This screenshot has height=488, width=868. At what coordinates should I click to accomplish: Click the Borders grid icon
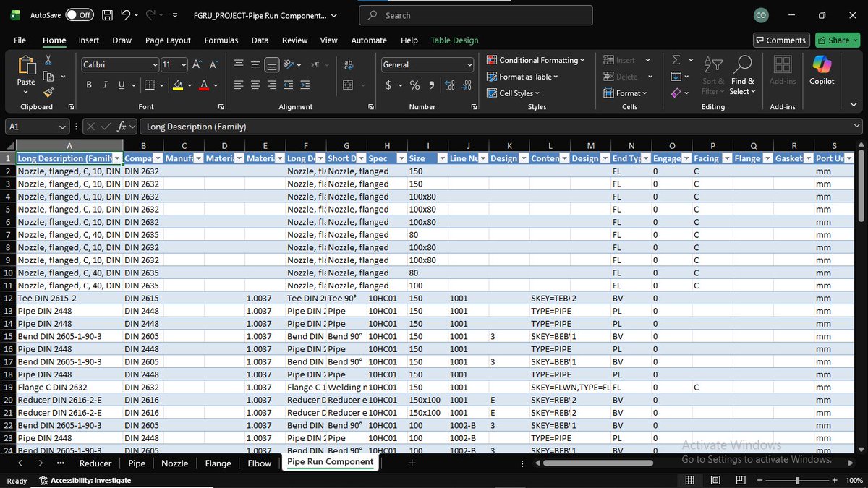coord(150,85)
